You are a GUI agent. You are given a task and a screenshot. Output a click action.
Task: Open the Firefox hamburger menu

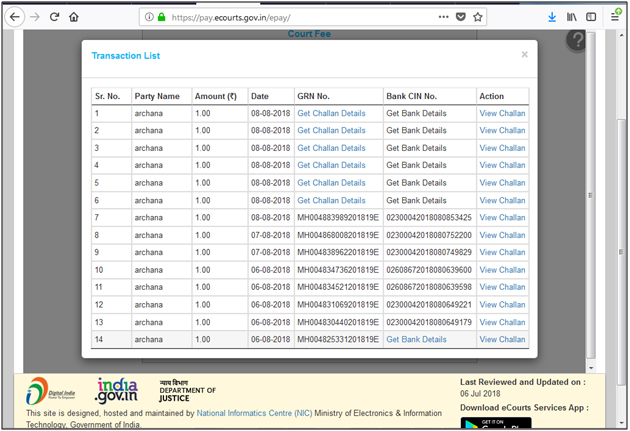(x=615, y=17)
